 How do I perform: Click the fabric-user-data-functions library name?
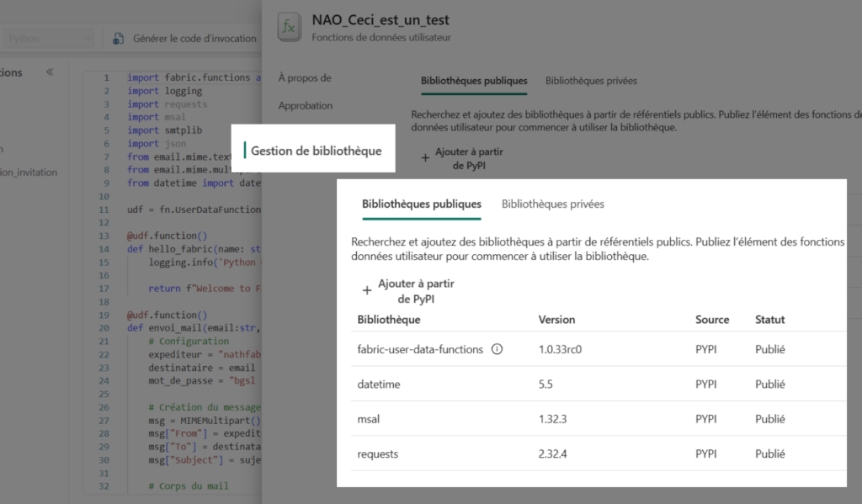pyautogui.click(x=420, y=349)
